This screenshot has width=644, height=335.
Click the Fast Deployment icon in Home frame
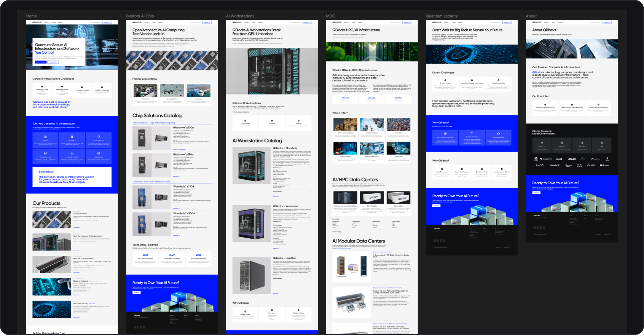45,153
